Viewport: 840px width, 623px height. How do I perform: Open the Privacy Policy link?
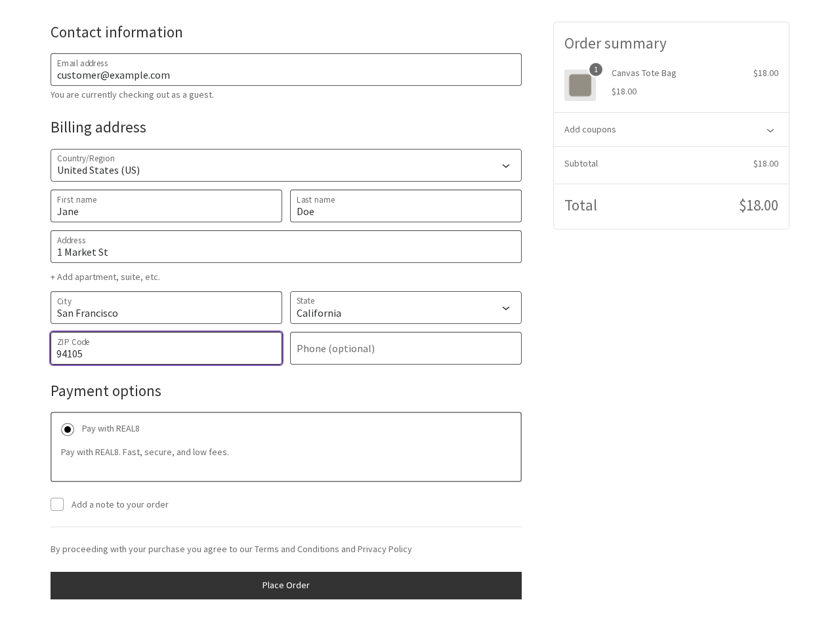click(385, 549)
